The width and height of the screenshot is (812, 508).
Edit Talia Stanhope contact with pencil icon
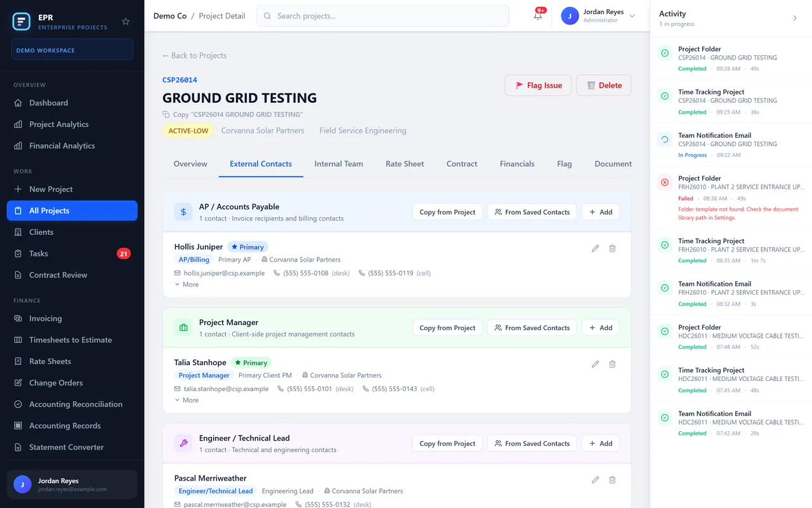pos(595,364)
